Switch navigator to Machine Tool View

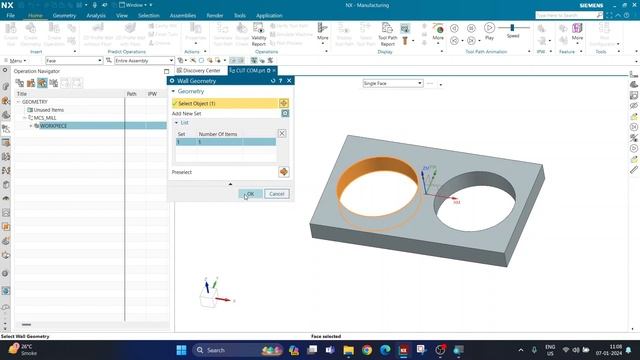point(31,83)
